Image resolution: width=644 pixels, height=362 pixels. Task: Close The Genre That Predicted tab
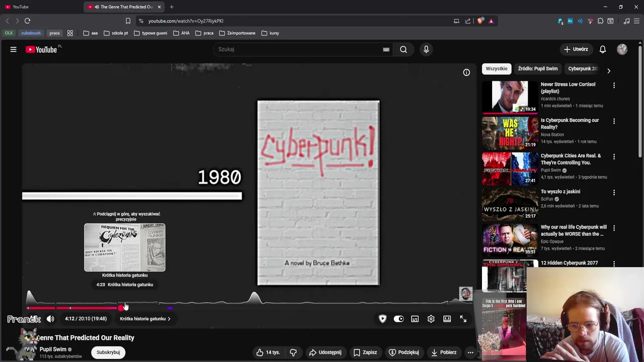159,7
